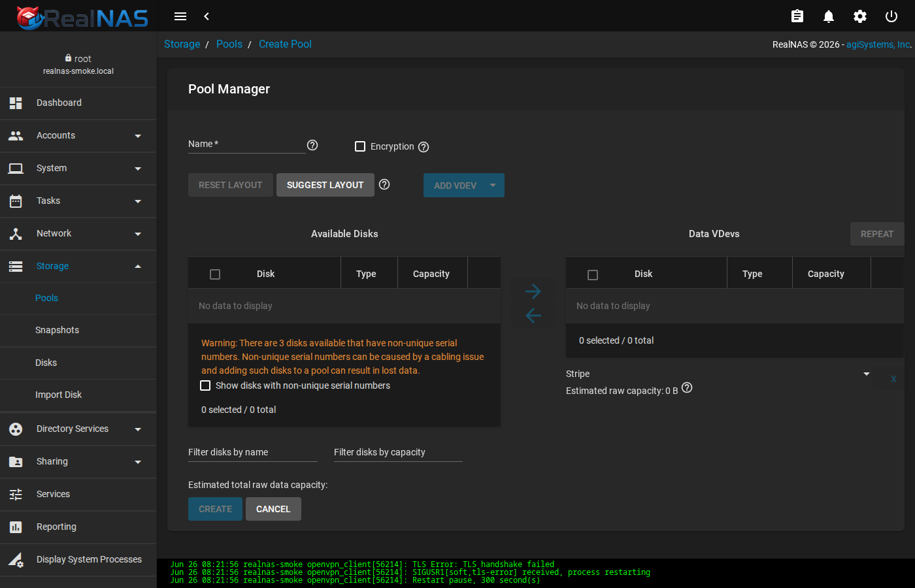This screenshot has width=915, height=588.
Task: Click the Cancel button
Action: point(273,509)
